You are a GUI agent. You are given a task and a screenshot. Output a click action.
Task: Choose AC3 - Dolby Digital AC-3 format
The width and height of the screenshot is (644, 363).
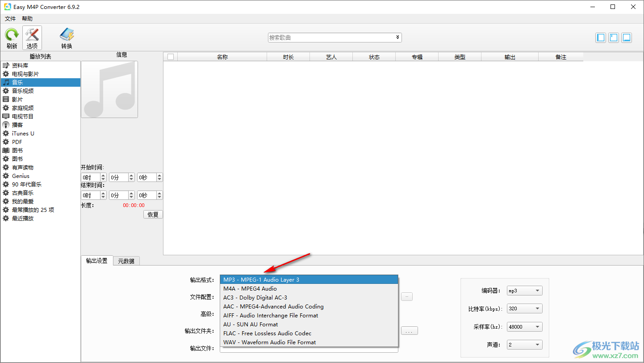tap(309, 297)
